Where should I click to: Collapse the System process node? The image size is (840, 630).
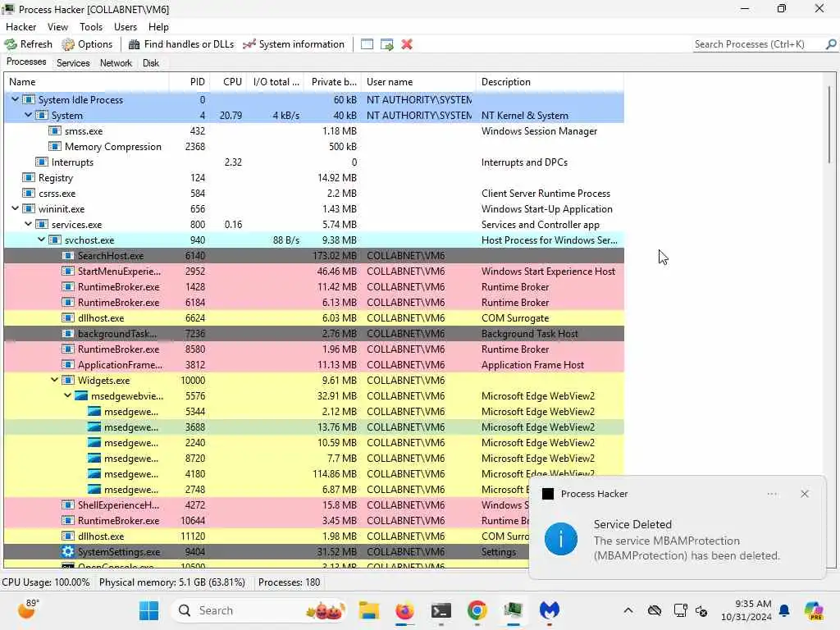click(29, 115)
